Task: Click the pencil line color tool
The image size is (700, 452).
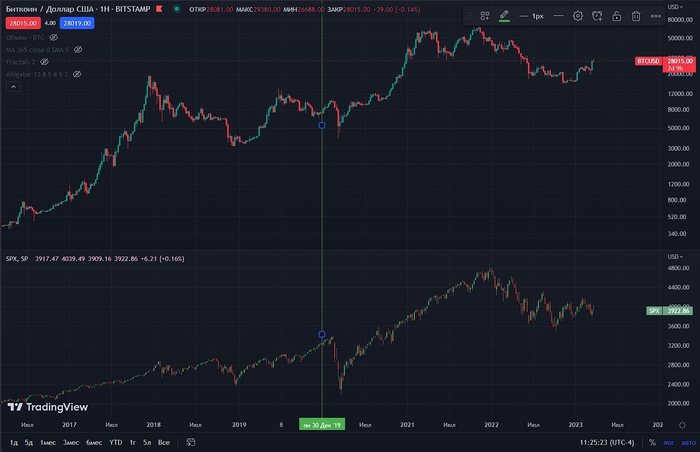Action: pos(504,16)
